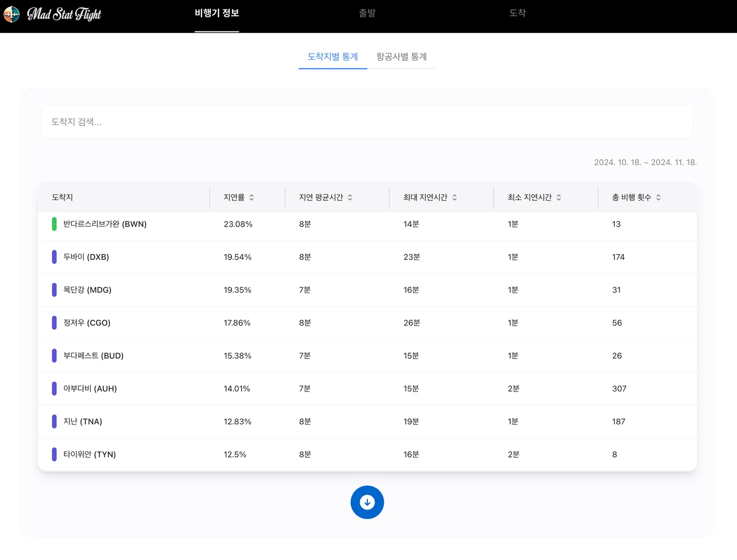The height and width of the screenshot is (560, 737).
Task: Click the 19분 max delay for TNA
Action: point(411,422)
